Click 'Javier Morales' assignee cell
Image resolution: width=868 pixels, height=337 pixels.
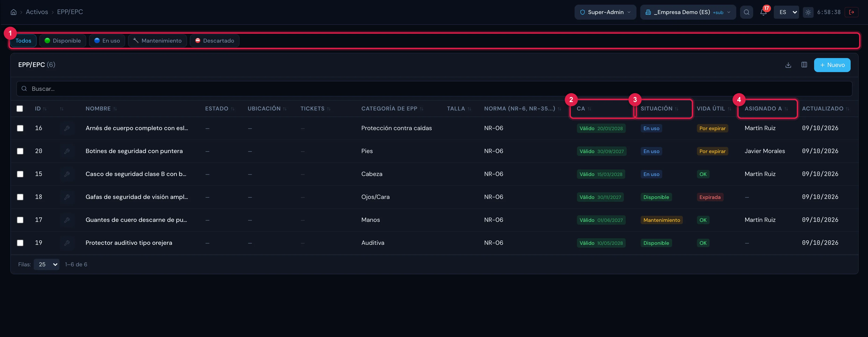coord(765,151)
